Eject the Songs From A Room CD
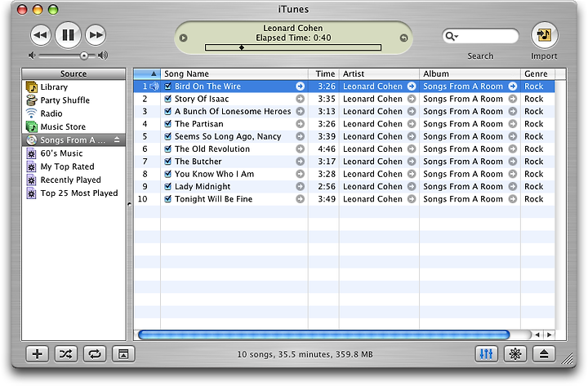Viewport: 588px width, 386px height. pyautogui.click(x=117, y=140)
